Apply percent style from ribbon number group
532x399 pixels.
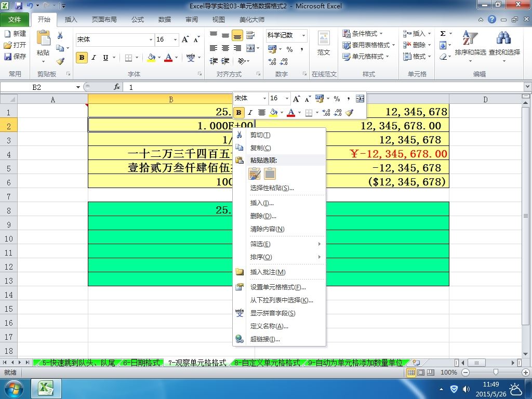tap(289, 49)
